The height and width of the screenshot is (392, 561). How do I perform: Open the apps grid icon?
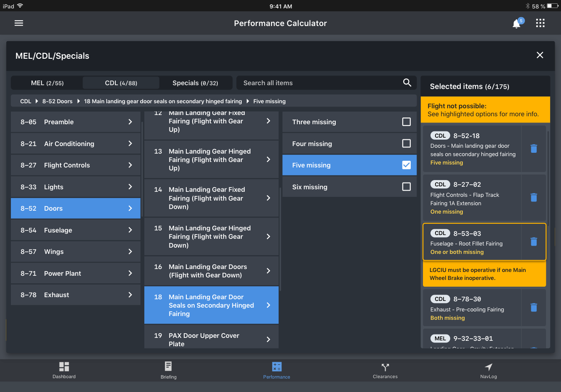(x=540, y=23)
